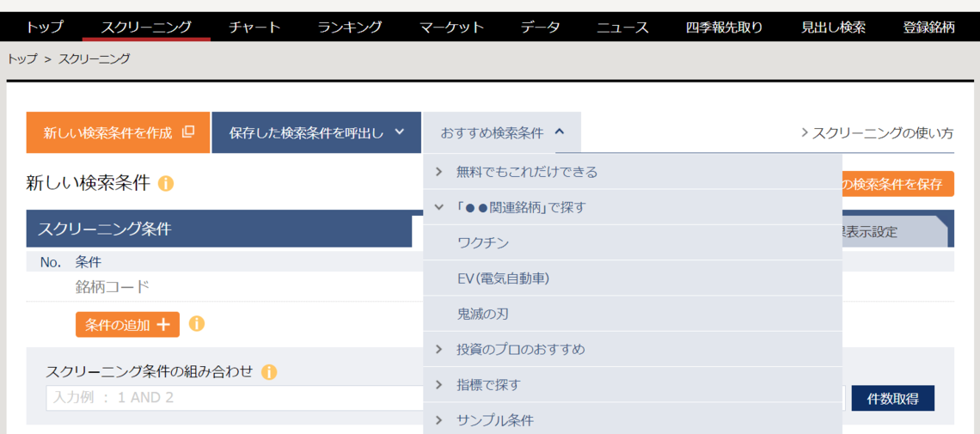The height and width of the screenshot is (434, 980).
Task: Click info icon beside 新しい検索条件 heading
Action: pyautogui.click(x=166, y=184)
